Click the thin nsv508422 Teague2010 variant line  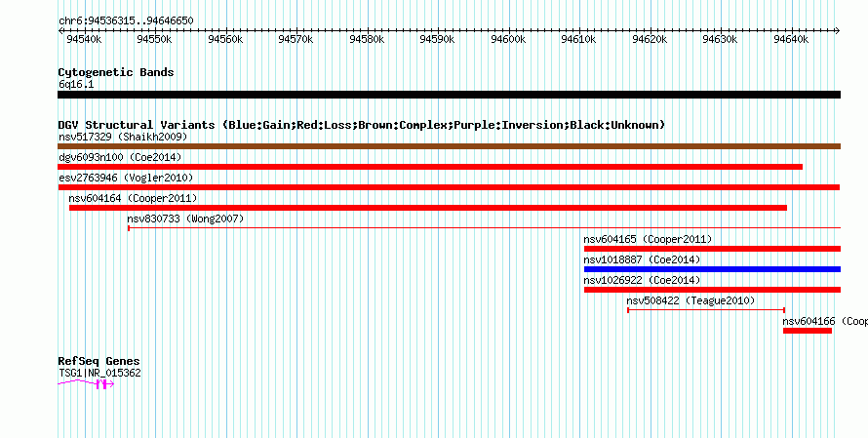point(706,310)
